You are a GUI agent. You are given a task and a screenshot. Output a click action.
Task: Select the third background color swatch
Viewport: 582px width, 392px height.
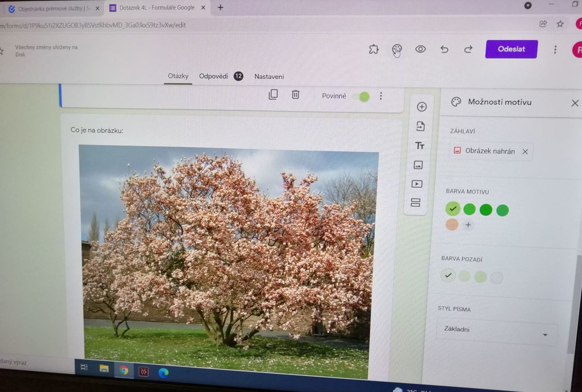tap(480, 276)
